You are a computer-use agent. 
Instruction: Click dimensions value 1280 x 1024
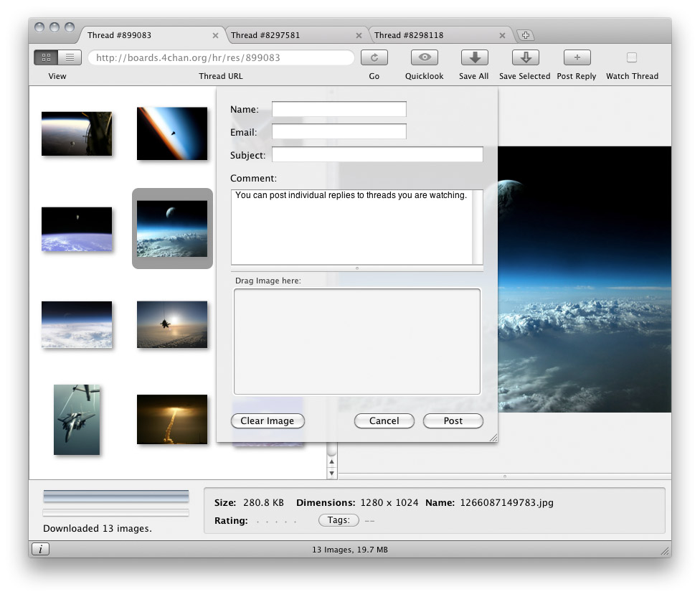pyautogui.click(x=389, y=502)
